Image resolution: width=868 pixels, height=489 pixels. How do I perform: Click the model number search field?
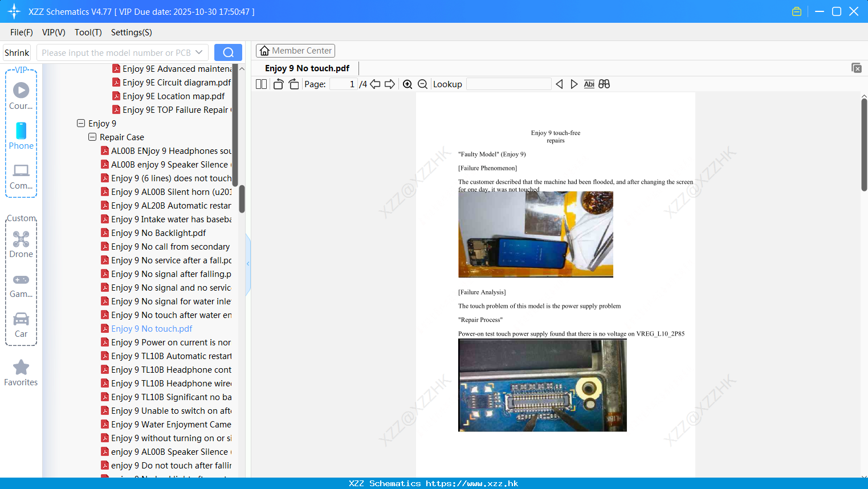point(117,52)
